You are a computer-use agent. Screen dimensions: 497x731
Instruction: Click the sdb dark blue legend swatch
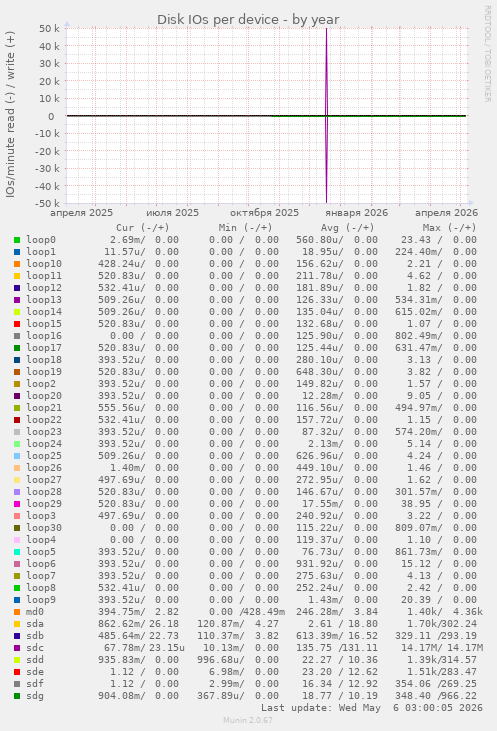[x=17, y=636]
